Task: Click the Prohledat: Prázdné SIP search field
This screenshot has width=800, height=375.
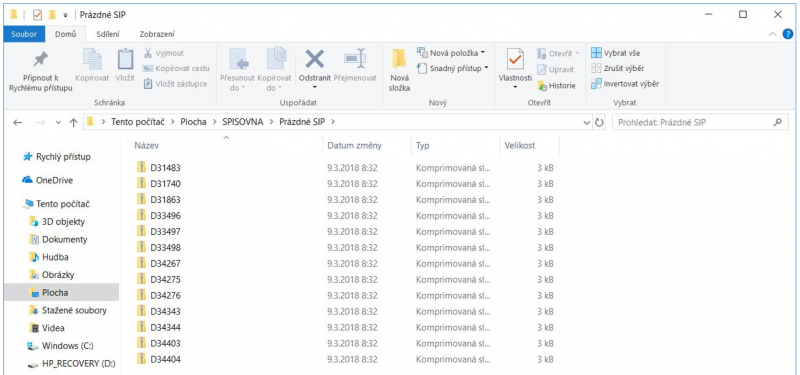Action: [x=694, y=122]
